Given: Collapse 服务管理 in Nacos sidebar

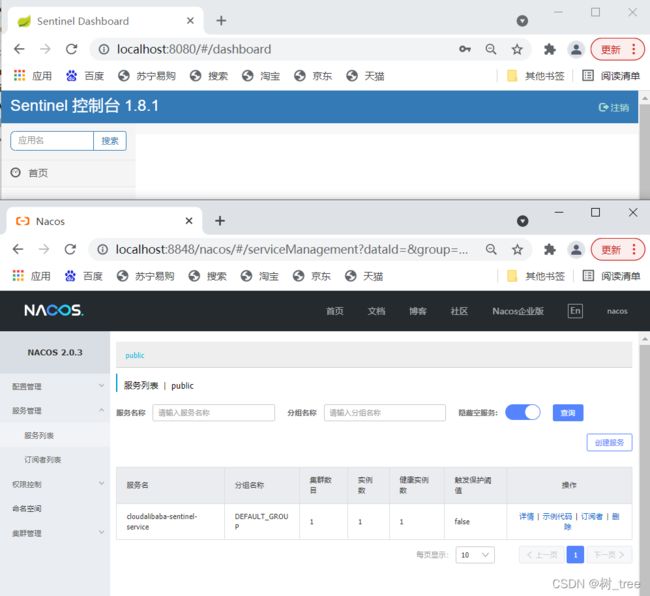Looking at the screenshot, I should coord(55,411).
